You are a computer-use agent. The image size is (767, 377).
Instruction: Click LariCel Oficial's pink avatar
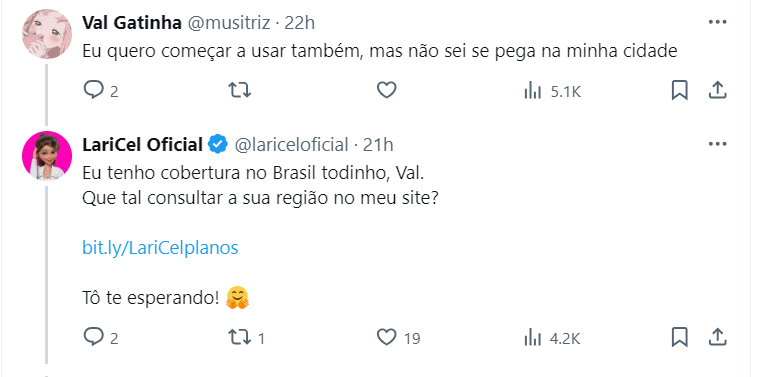click(x=47, y=156)
